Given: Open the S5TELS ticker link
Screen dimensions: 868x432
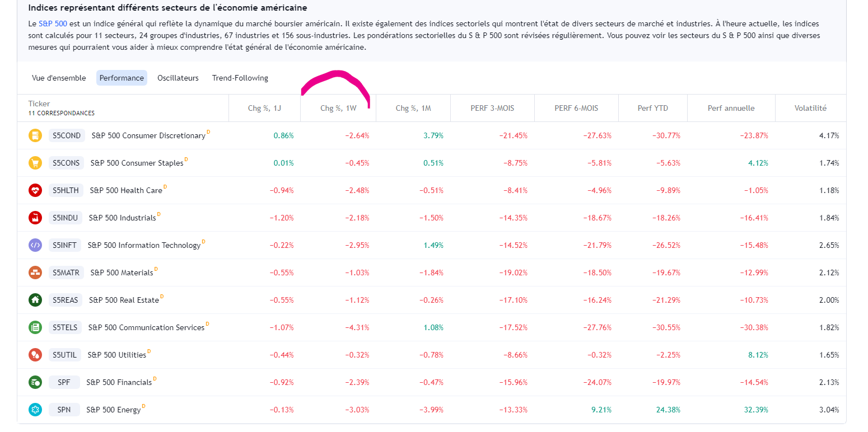Looking at the screenshot, I should [65, 327].
